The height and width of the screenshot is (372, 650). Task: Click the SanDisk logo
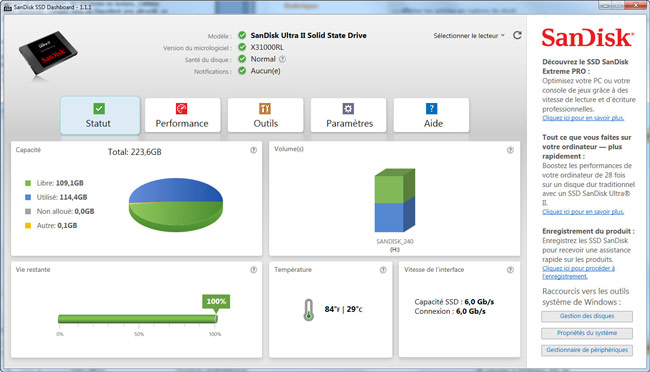pyautogui.click(x=587, y=38)
